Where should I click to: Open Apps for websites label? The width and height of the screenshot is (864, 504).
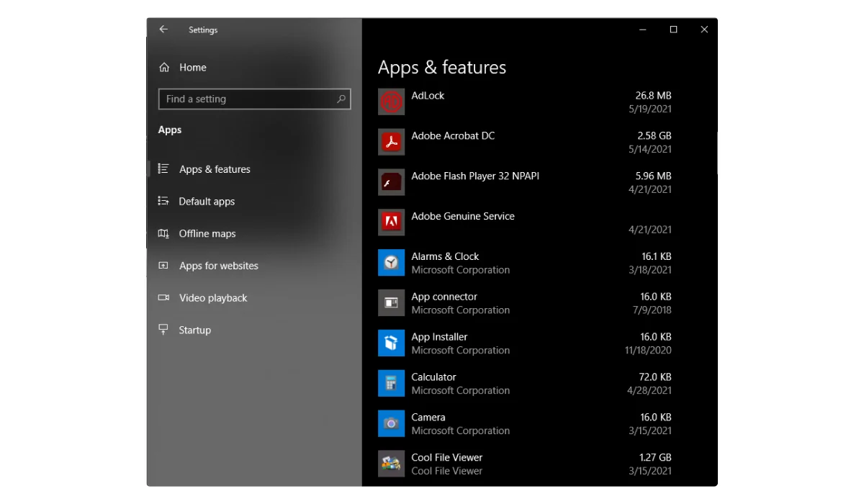click(x=219, y=266)
